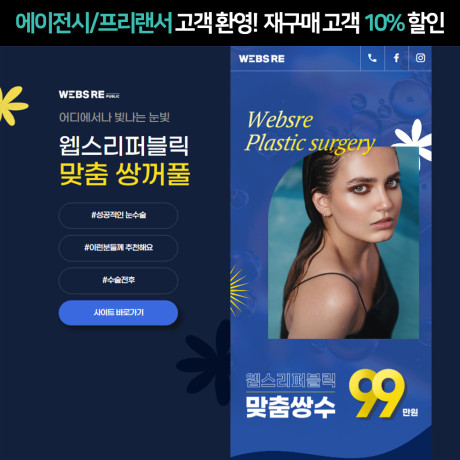Select the #수술전후 tag pill
Viewport: 460px width, 460px height.
[x=118, y=280]
